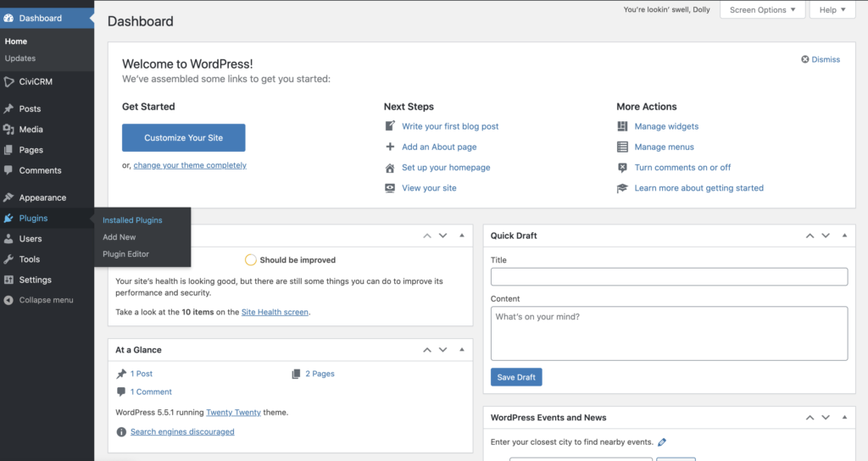Click Turn comments on or off link
The image size is (868, 461).
pos(682,167)
